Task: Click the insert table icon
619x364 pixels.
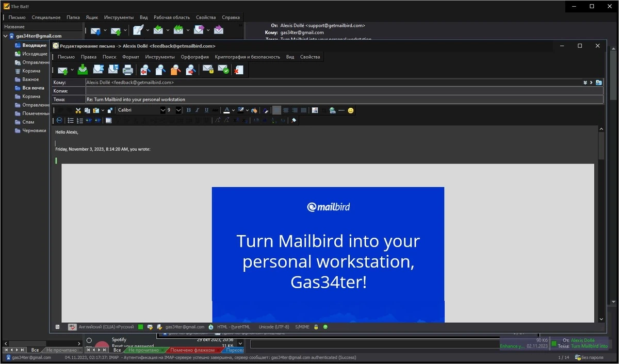Action: click(x=108, y=120)
